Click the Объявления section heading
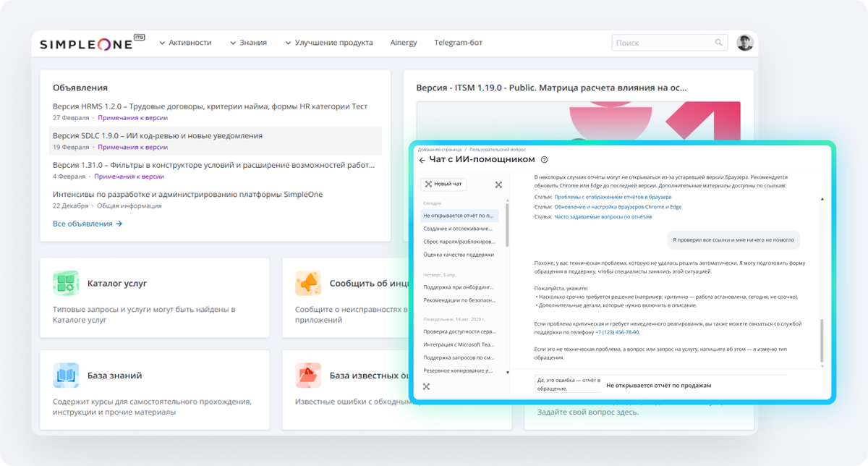868x466 pixels. [80, 88]
